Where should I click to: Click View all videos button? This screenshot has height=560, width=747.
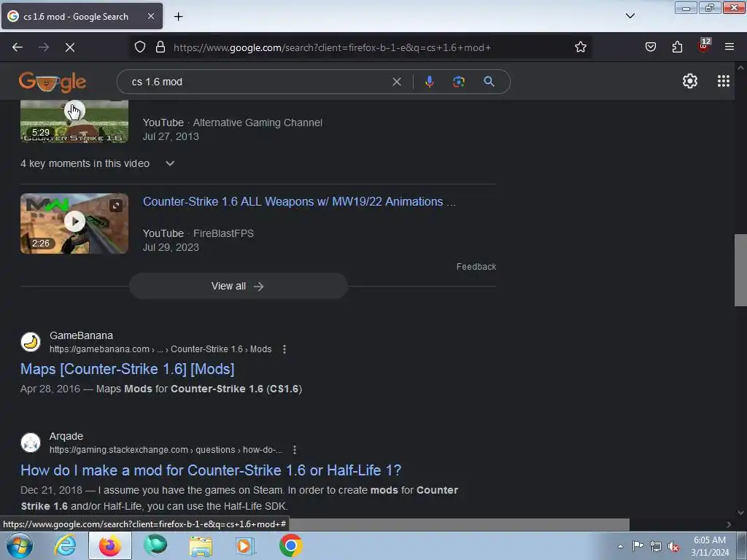239,286
